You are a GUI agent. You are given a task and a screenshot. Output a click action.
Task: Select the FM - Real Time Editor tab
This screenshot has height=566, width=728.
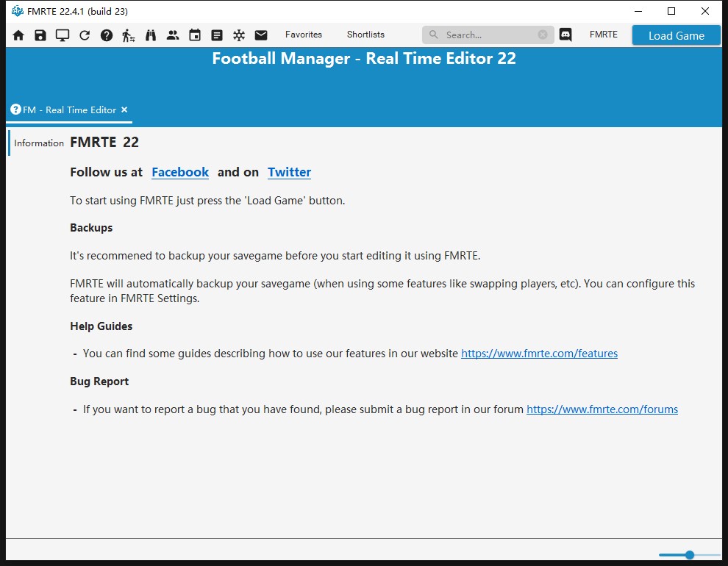click(x=69, y=110)
